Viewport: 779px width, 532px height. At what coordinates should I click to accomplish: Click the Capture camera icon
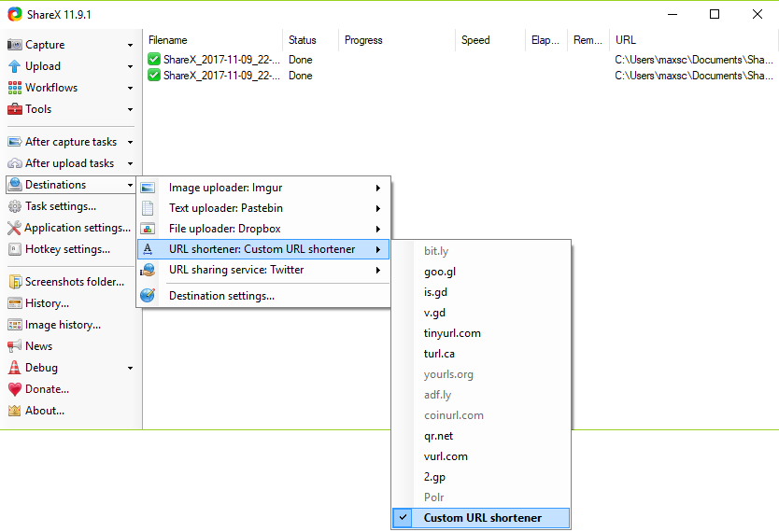tap(15, 45)
